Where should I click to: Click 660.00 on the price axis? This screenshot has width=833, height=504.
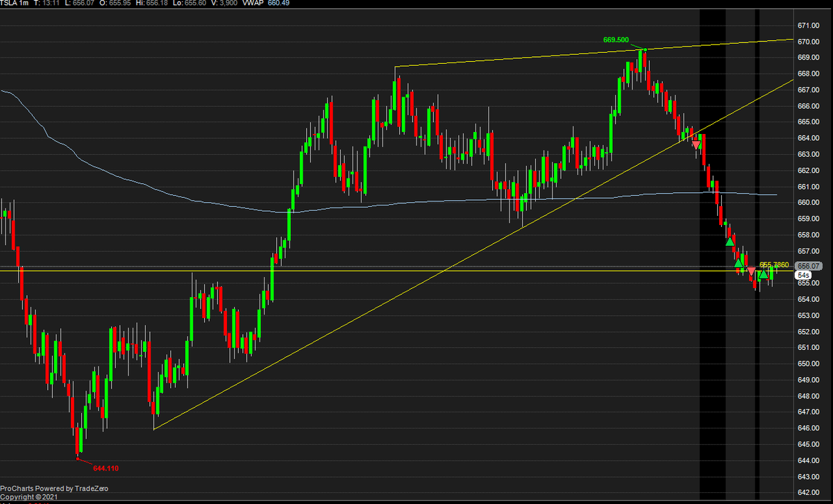tap(809, 203)
